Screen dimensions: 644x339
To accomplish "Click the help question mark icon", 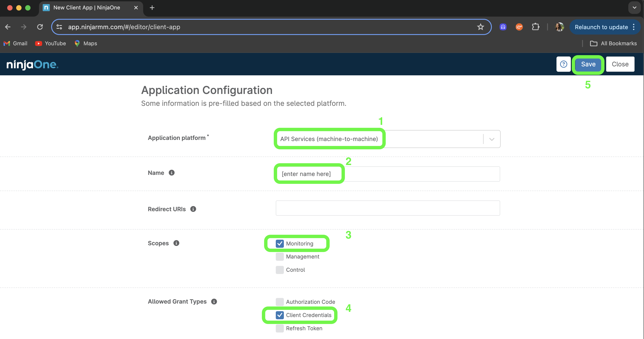I will (563, 64).
